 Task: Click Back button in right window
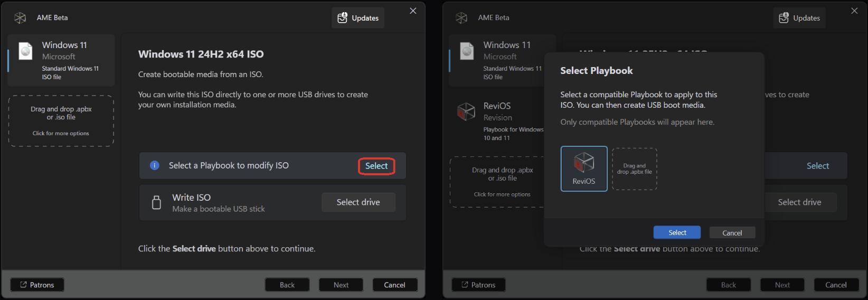(729, 285)
